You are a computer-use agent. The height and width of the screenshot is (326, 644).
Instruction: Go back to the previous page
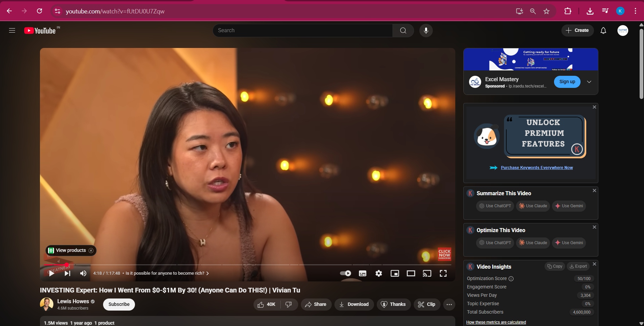pyautogui.click(x=9, y=11)
